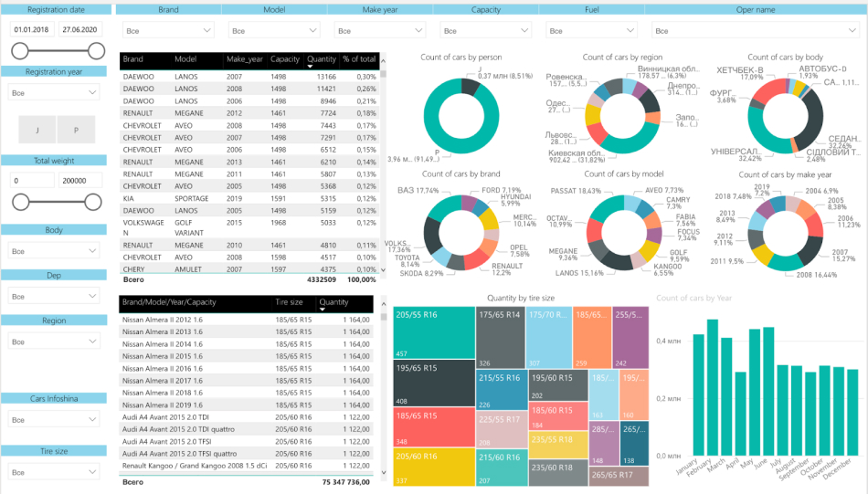Click the VOLKSWAGEN GOLF VARIANT 2015 row
This screenshot has width=868, height=494.
pos(249,227)
